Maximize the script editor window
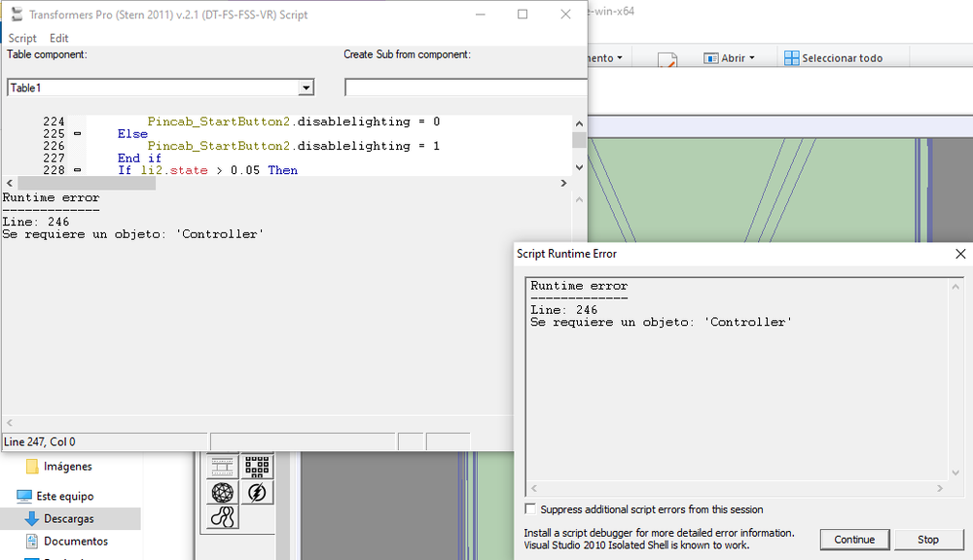973x560 pixels. 523,15
